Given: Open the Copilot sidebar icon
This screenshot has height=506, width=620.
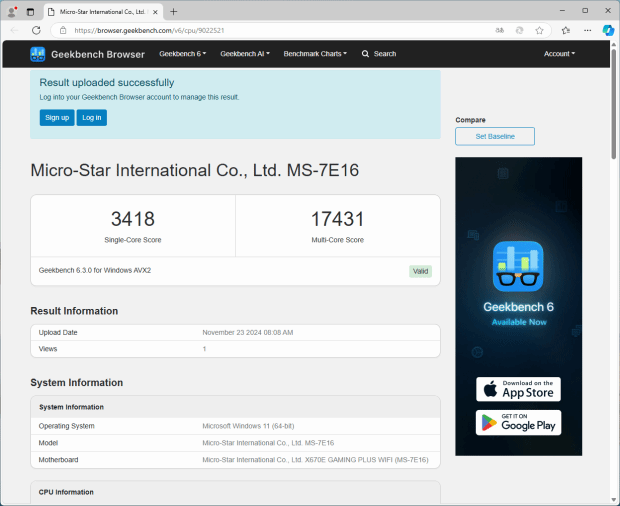Looking at the screenshot, I should (x=608, y=30).
